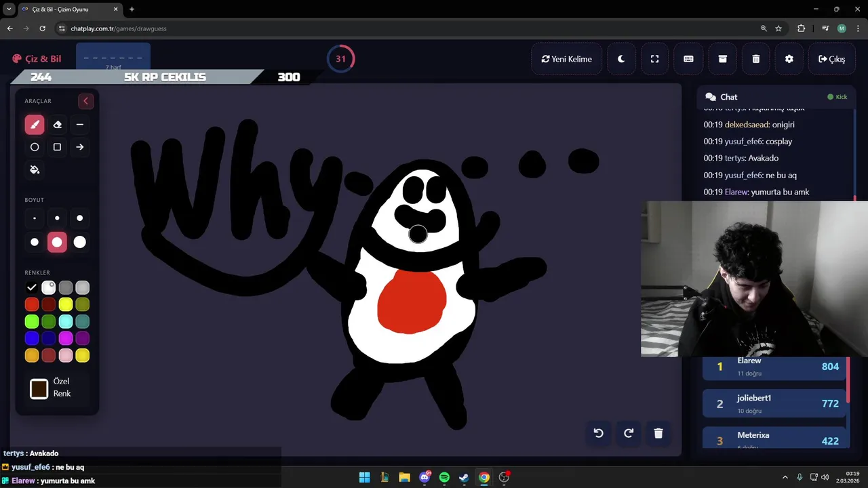
Task: Pick the dark red color swatch
Action: pos(49,305)
